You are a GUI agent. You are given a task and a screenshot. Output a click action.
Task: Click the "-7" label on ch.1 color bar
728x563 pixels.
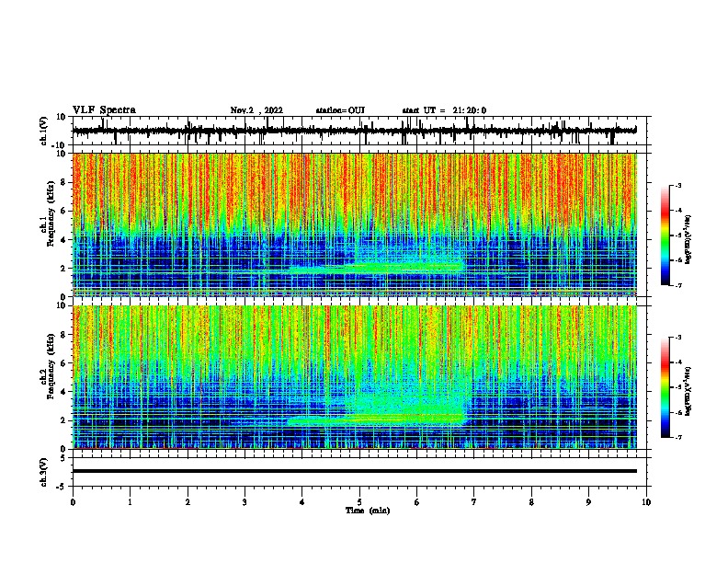677,285
